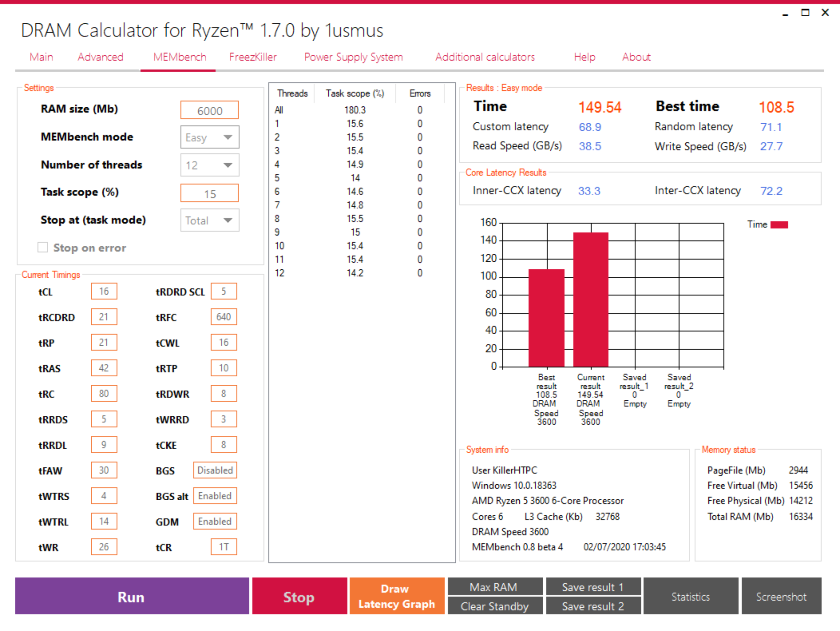Click the Save result 1 button

pyautogui.click(x=593, y=587)
